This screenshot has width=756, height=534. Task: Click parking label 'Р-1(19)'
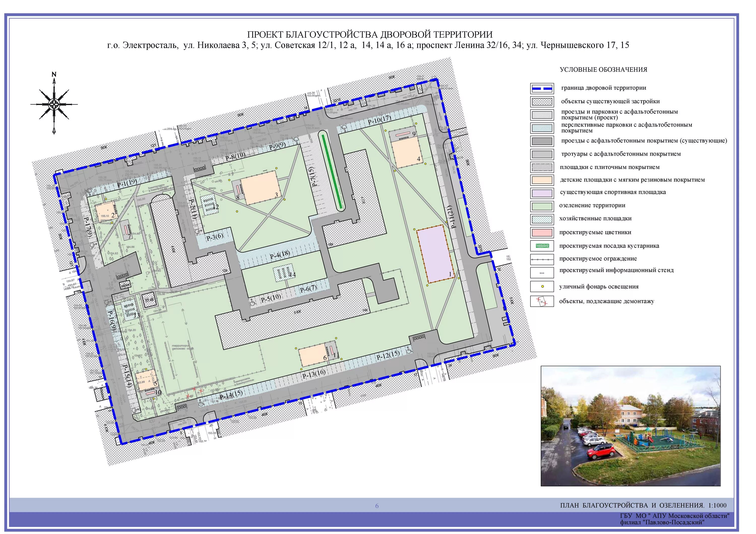pyautogui.click(x=127, y=183)
